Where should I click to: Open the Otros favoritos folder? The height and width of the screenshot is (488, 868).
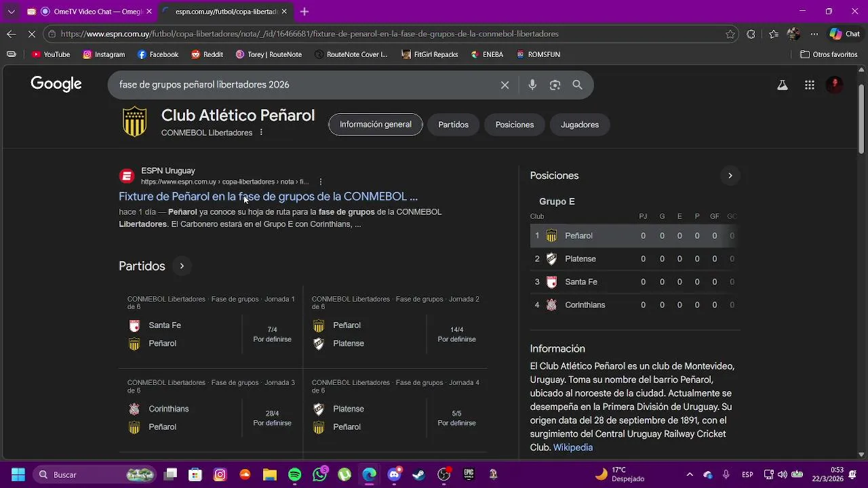[x=829, y=54]
